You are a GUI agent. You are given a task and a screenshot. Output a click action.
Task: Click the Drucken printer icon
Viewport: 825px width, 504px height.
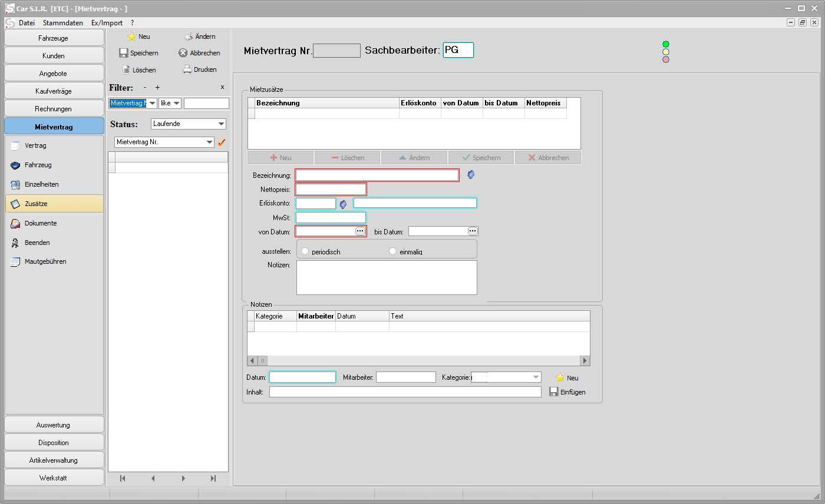[x=187, y=69]
